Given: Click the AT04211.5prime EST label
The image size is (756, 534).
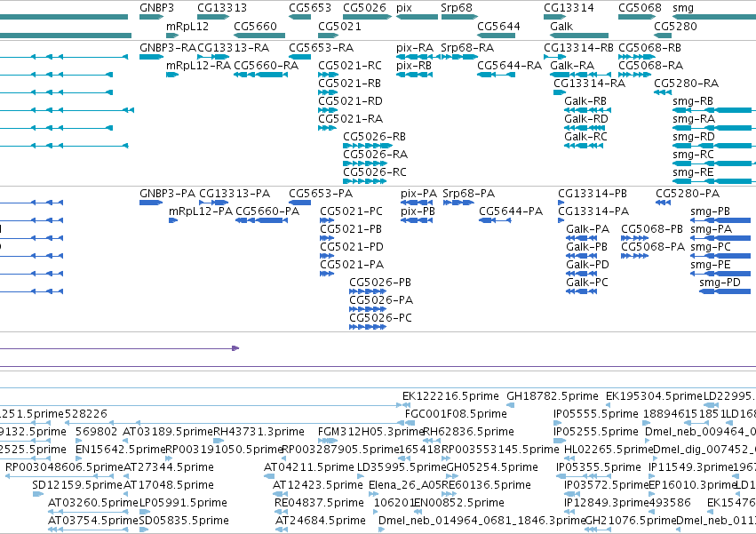Looking at the screenshot, I should click(309, 467).
